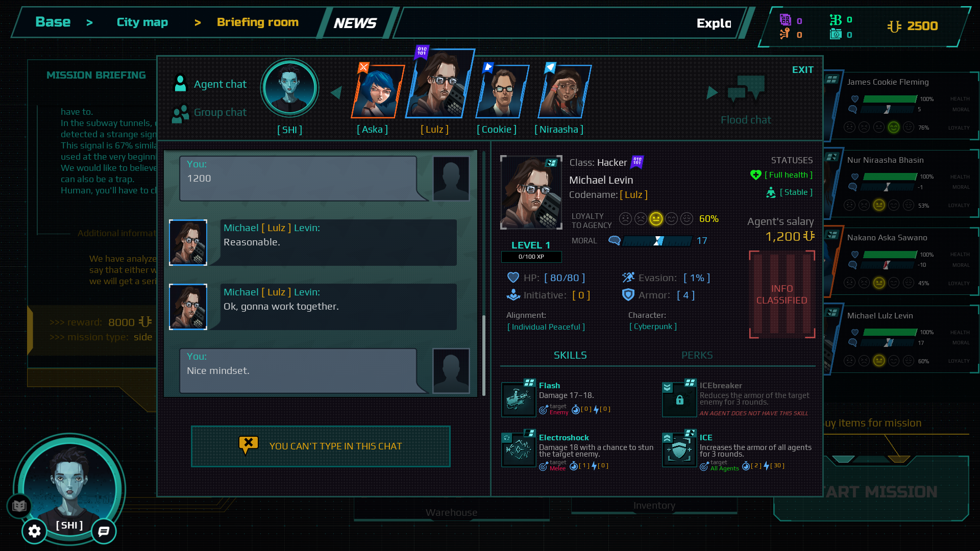
Task: Select the Electroshock skill icon
Action: (519, 449)
